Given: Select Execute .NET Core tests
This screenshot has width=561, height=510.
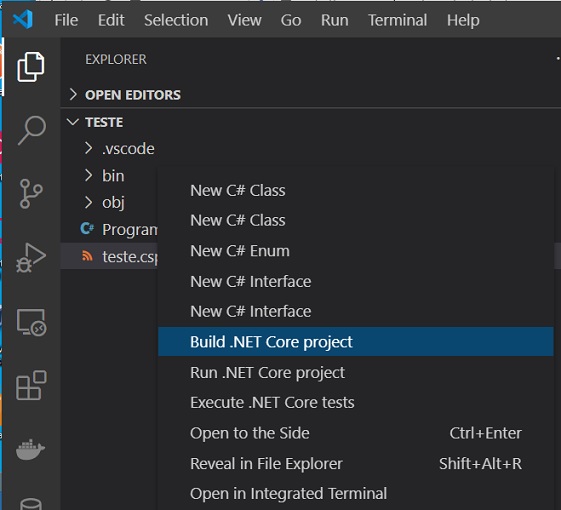Looking at the screenshot, I should point(356,403).
